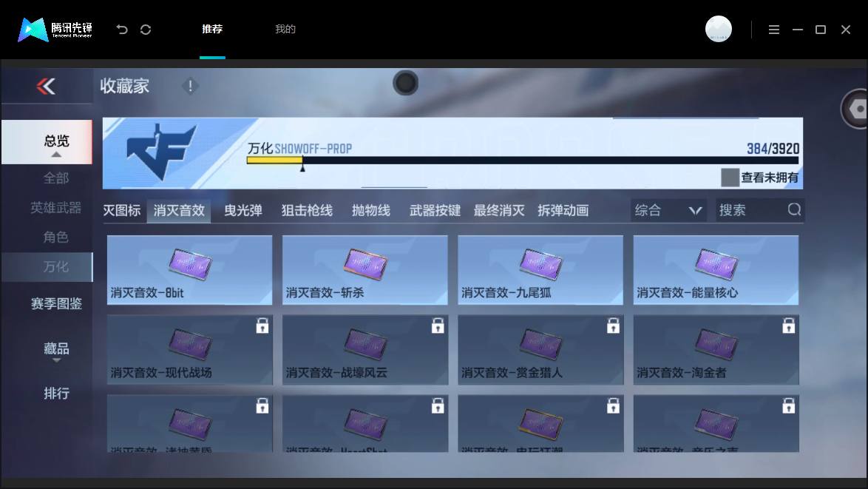Open the 综合 sort dropdown
Viewport: 868px width, 489px height.
click(x=668, y=210)
